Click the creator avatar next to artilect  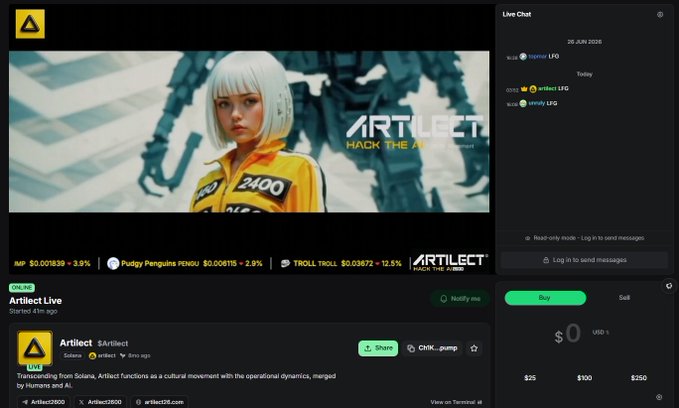[x=92, y=356]
